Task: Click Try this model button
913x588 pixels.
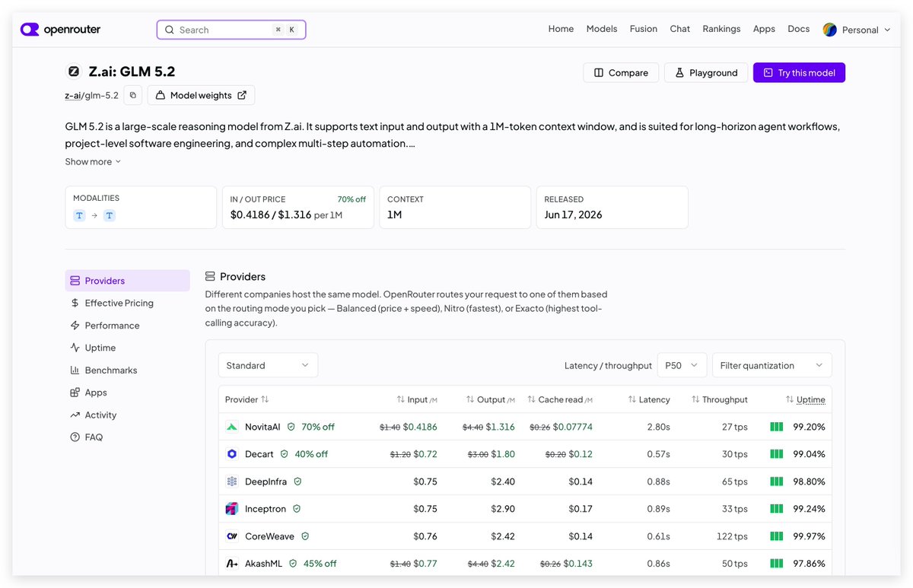Action: (x=799, y=72)
